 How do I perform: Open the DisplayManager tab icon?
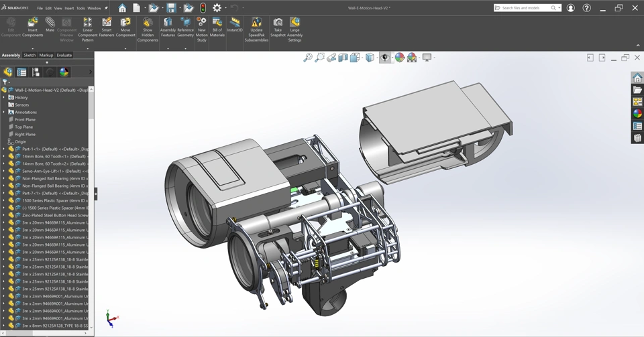click(x=64, y=72)
